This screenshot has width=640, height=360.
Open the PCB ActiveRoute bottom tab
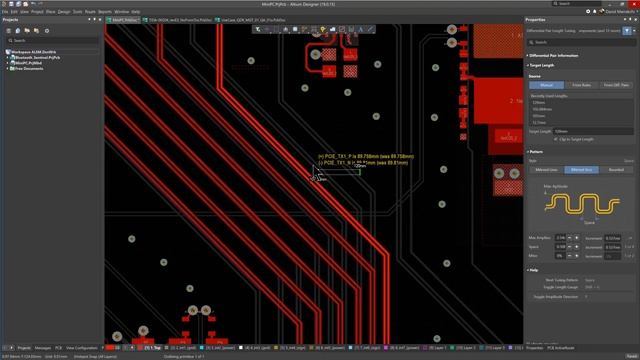point(560,348)
